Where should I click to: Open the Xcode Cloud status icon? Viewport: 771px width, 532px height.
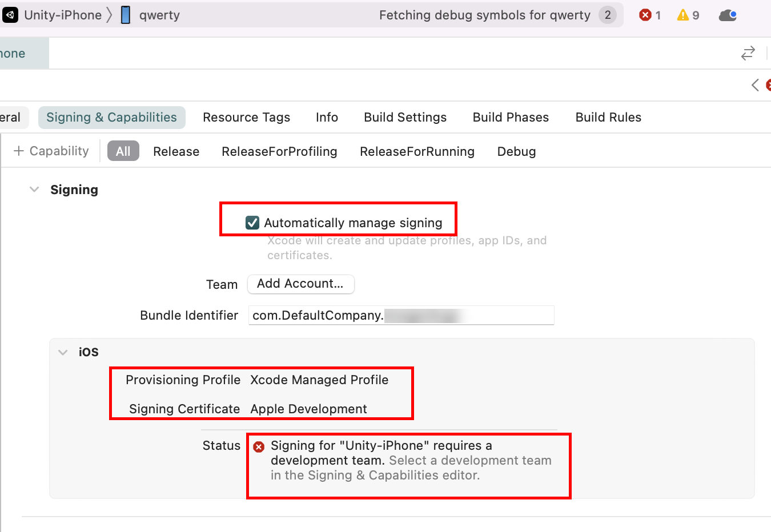pos(728,15)
